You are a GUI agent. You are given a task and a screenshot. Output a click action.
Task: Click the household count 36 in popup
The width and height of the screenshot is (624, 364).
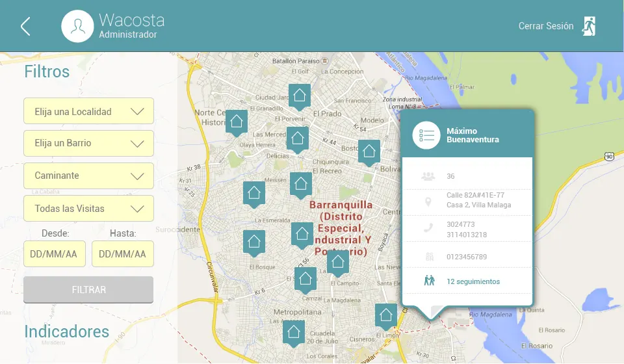[x=450, y=176]
